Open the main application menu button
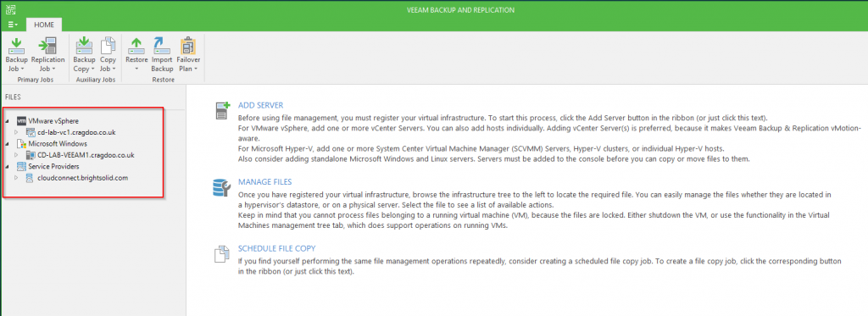 [x=14, y=25]
